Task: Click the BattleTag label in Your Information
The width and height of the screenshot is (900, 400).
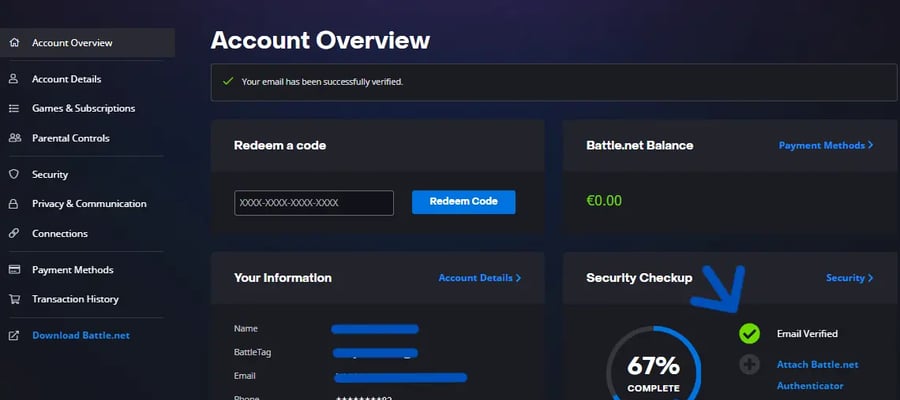Action: click(x=253, y=352)
